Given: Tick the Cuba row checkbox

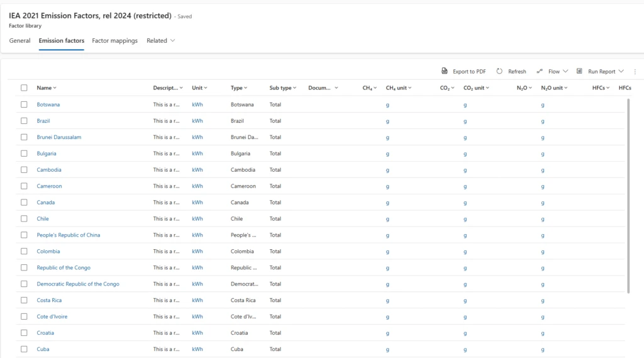Looking at the screenshot, I should coord(24,349).
